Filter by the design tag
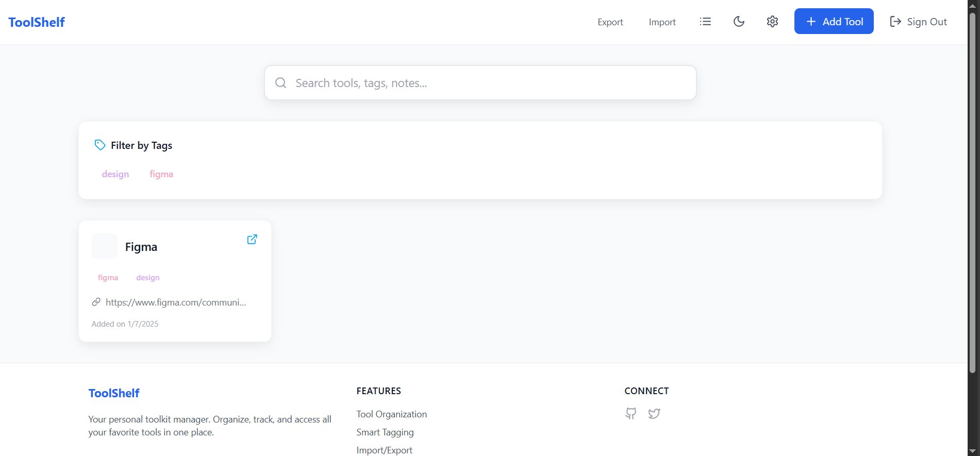This screenshot has width=980, height=456. (115, 174)
